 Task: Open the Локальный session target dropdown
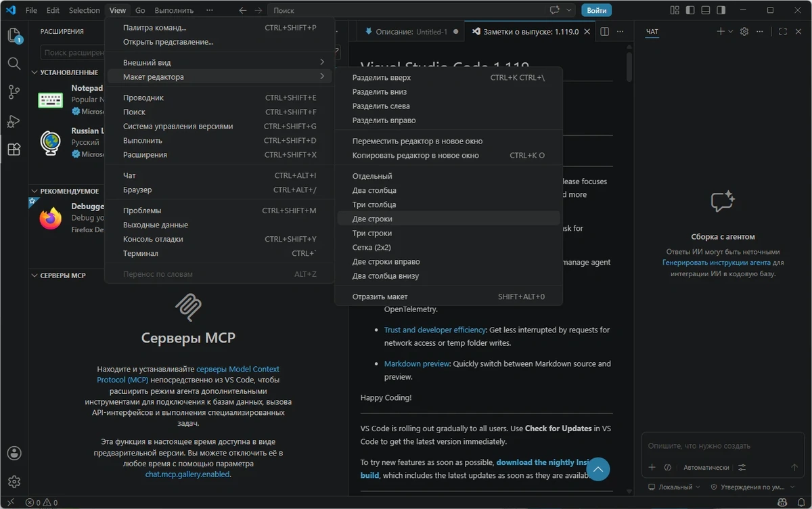674,487
